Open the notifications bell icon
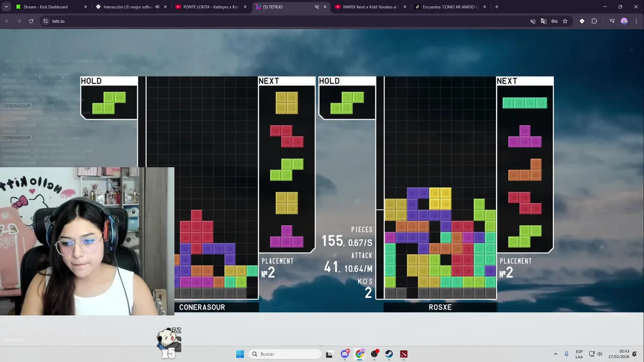Viewport: 644px width, 362px height. pos(635,354)
